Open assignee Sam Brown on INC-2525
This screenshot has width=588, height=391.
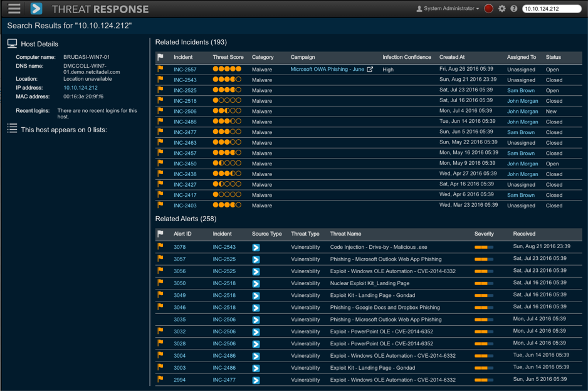(521, 90)
